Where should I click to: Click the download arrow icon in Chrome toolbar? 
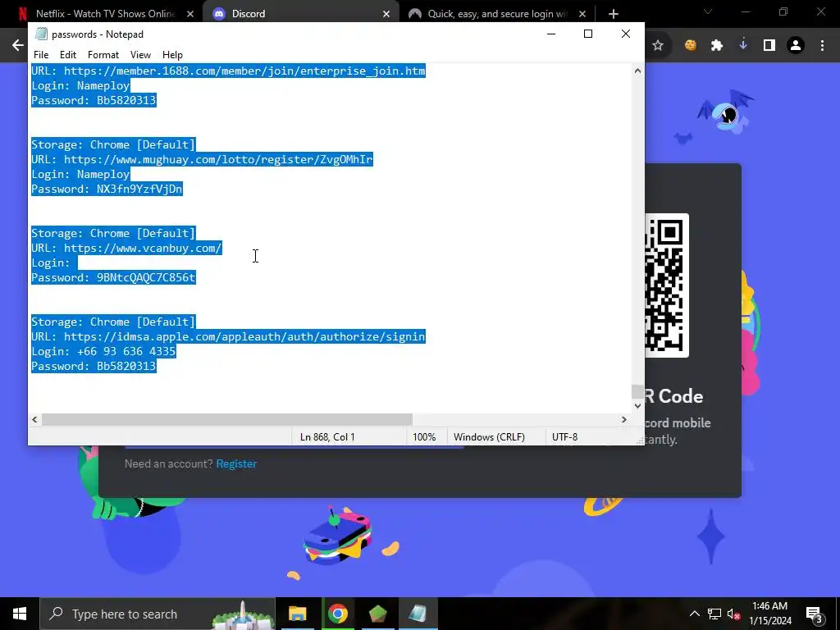pyautogui.click(x=743, y=46)
